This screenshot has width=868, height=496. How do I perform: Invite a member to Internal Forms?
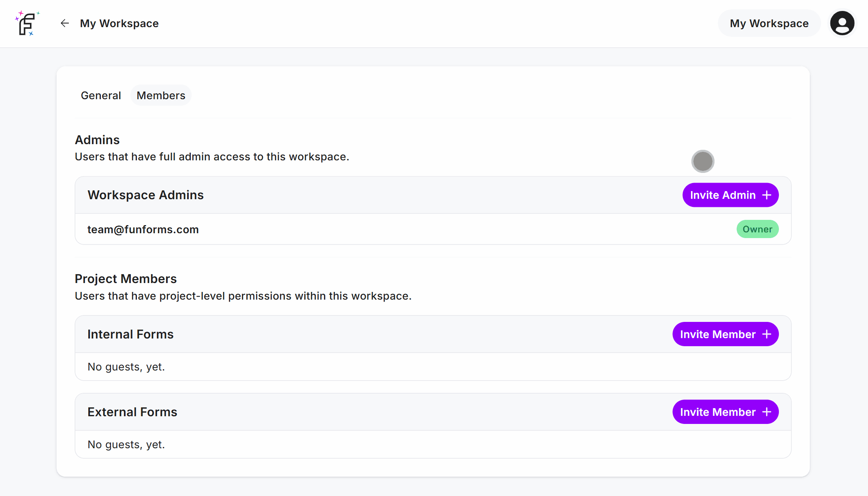click(x=725, y=334)
